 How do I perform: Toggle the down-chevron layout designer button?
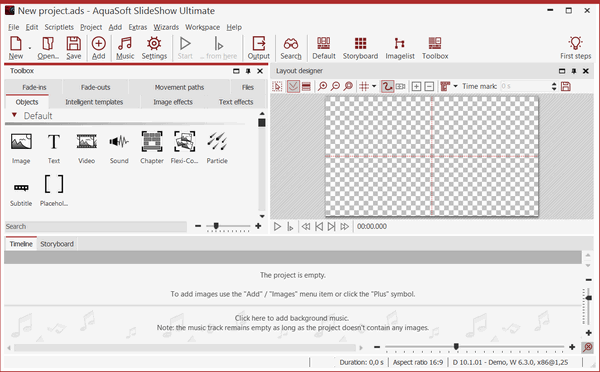coord(293,86)
